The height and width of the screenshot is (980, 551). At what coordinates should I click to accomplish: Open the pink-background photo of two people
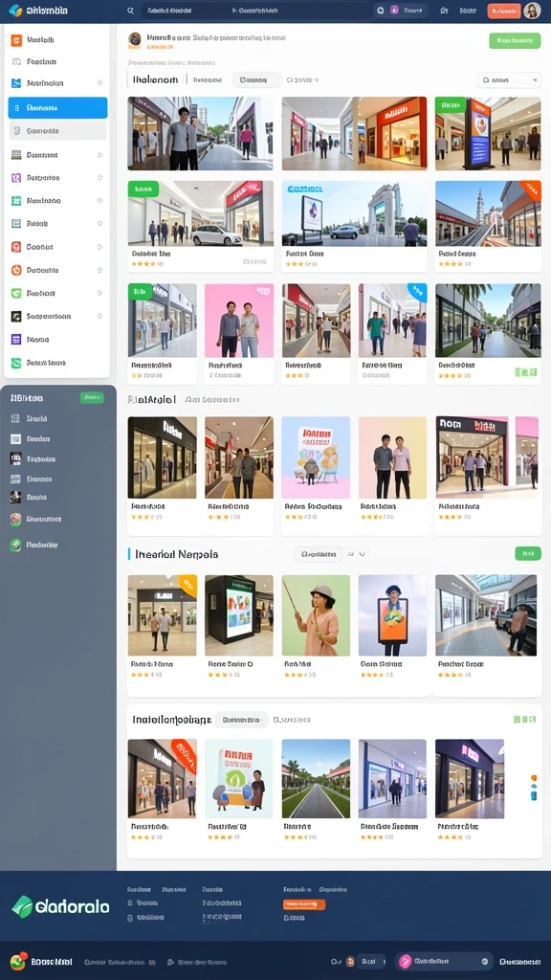click(x=238, y=321)
